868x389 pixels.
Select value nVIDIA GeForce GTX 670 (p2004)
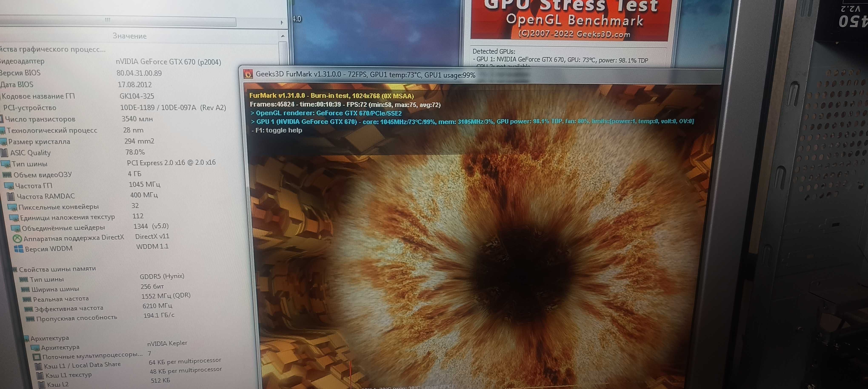tap(168, 62)
